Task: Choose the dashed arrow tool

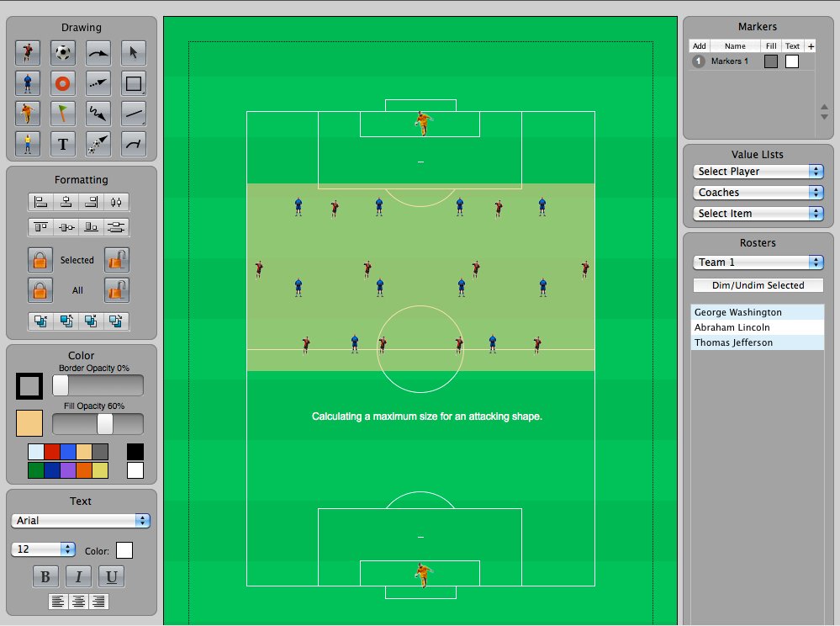Action: (x=98, y=83)
